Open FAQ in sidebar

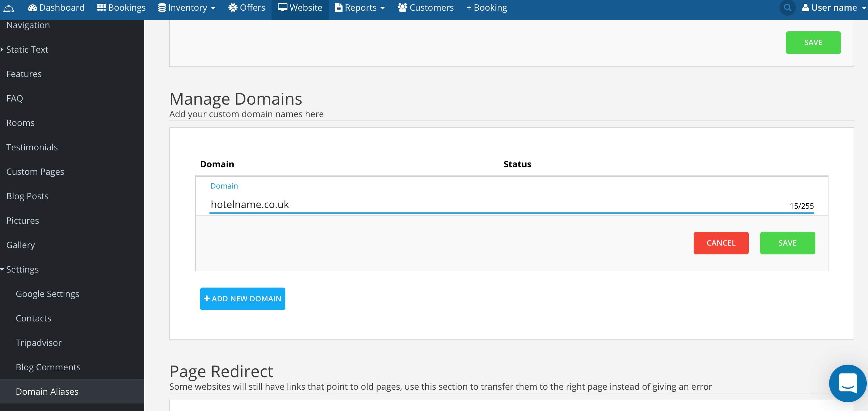click(x=14, y=98)
